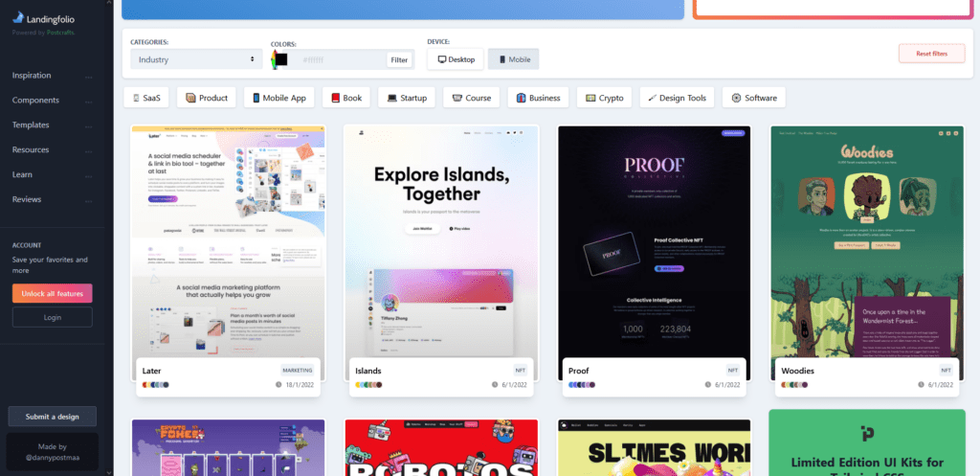Viewport: 980px width, 476px height.
Task: Open the Limited Edition UI Kits ad
Action: pyautogui.click(x=867, y=442)
